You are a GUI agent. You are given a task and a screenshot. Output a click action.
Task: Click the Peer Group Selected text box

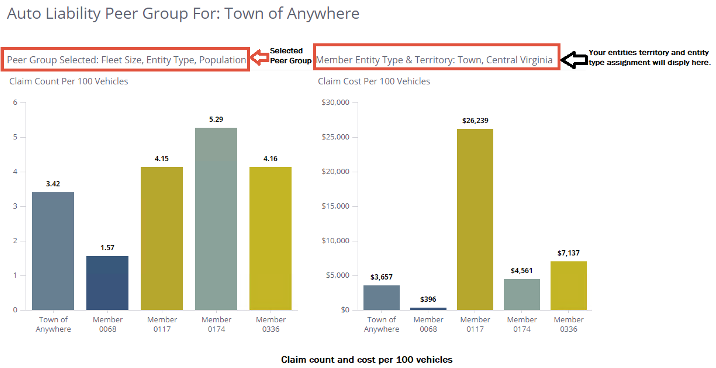coord(126,59)
